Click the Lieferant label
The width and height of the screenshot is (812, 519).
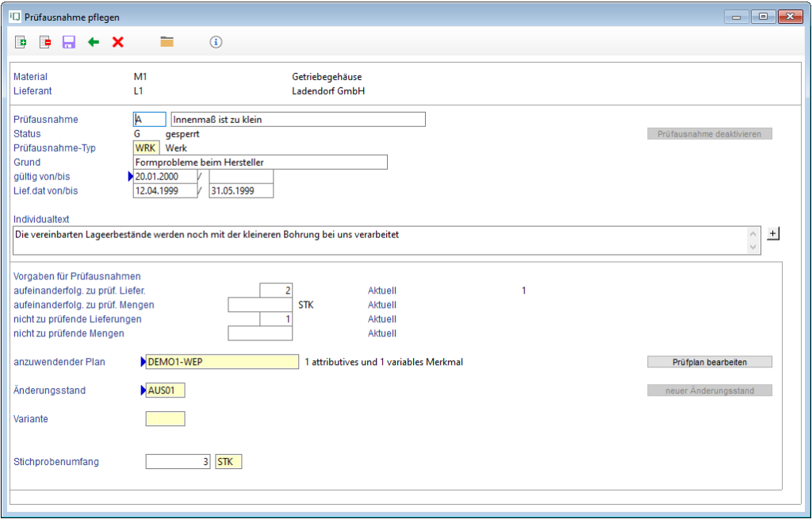pyautogui.click(x=33, y=90)
